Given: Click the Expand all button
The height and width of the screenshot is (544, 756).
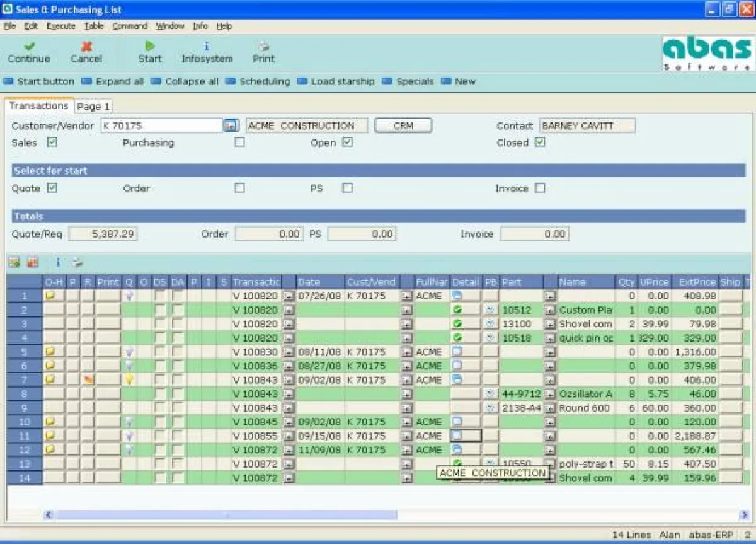Looking at the screenshot, I should [113, 81].
